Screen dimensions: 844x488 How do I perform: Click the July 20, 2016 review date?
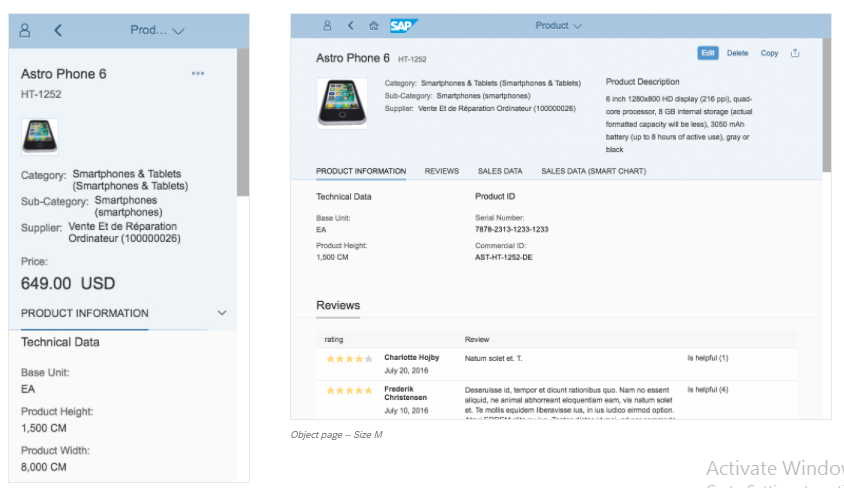point(406,371)
